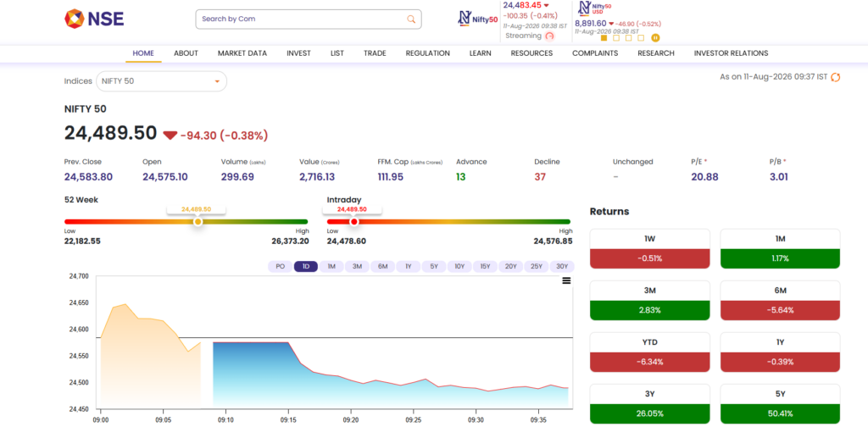Open the MARKET DATA menu
The width and height of the screenshot is (868, 438).
point(242,53)
